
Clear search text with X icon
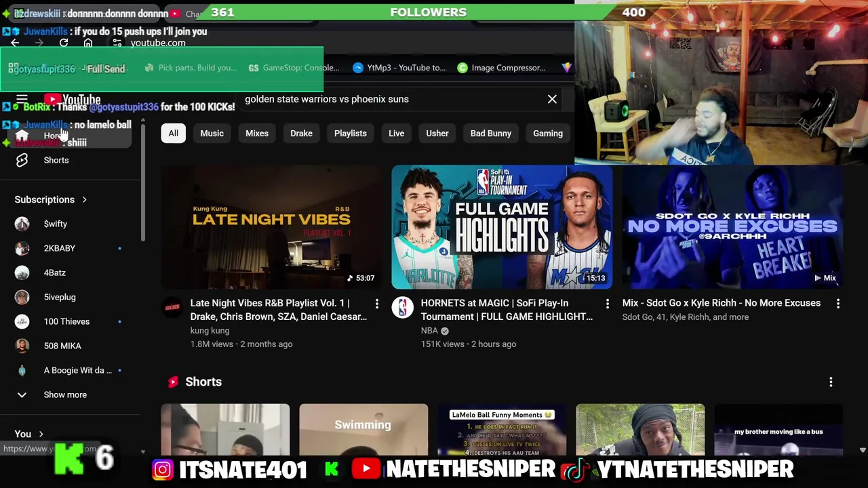pos(552,99)
